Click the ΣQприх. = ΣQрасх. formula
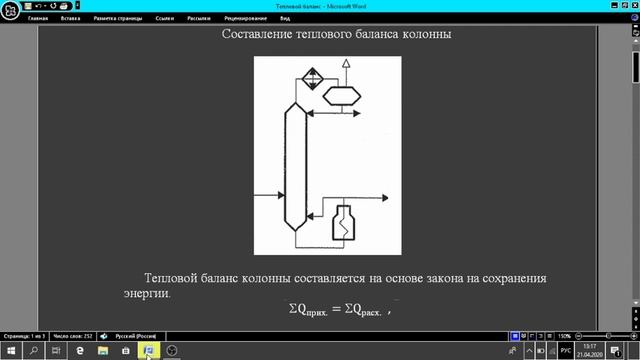The image size is (640, 360). (x=340, y=309)
